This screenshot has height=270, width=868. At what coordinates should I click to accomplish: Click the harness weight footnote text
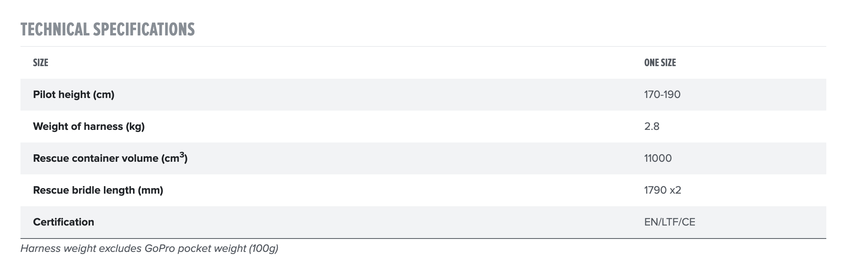coord(149,249)
